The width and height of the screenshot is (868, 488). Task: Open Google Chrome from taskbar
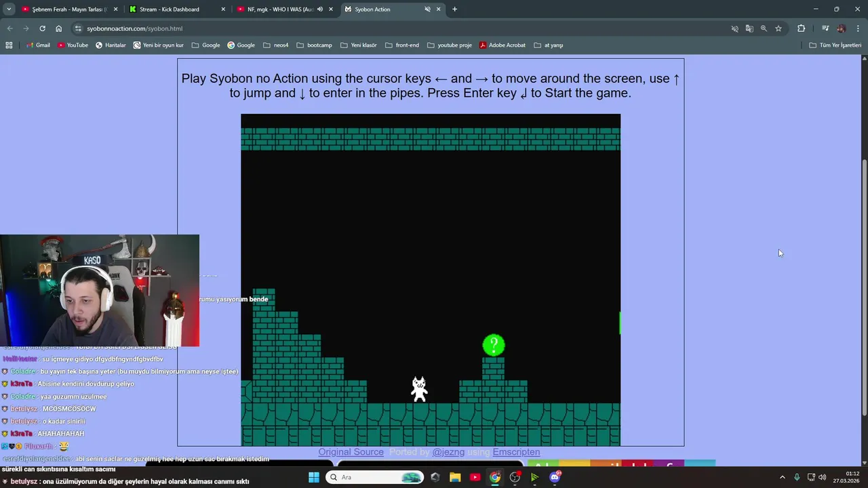point(495,477)
